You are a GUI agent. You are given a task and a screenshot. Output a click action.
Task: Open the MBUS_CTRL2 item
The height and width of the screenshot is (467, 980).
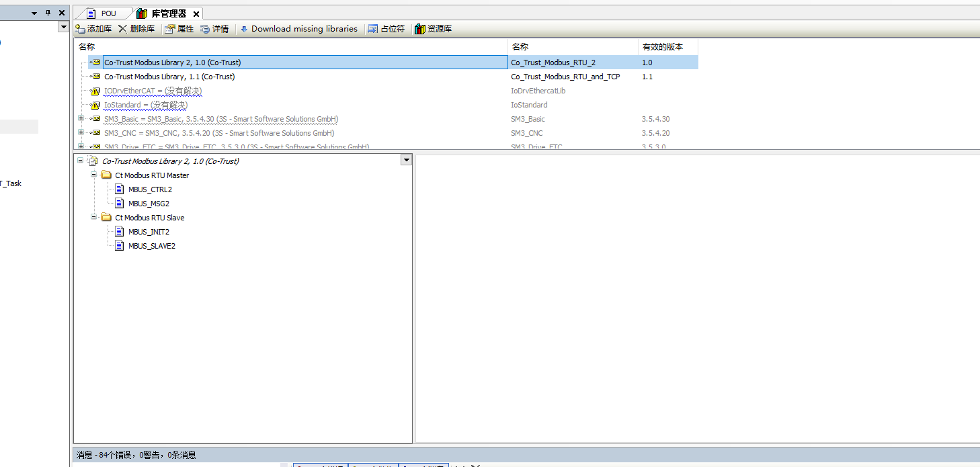point(150,189)
